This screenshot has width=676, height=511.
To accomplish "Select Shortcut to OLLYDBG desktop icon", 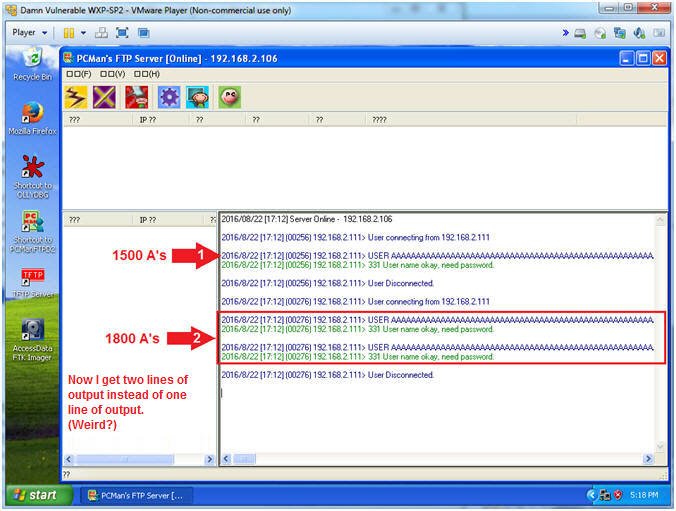I will (32, 177).
